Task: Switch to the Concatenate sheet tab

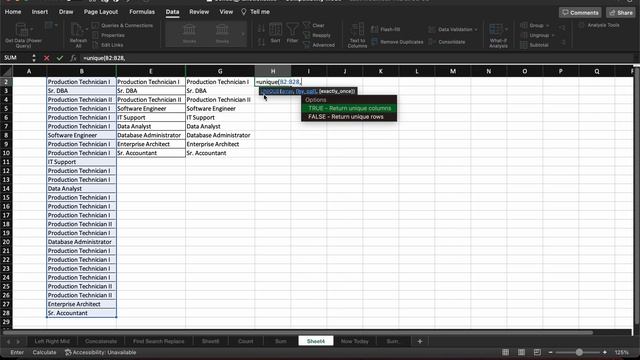Action: (x=101, y=341)
